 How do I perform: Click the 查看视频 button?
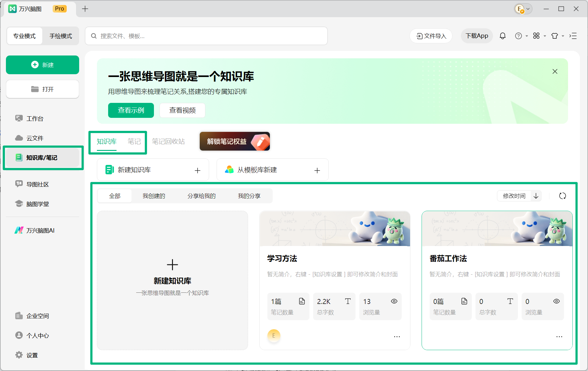coord(182,110)
